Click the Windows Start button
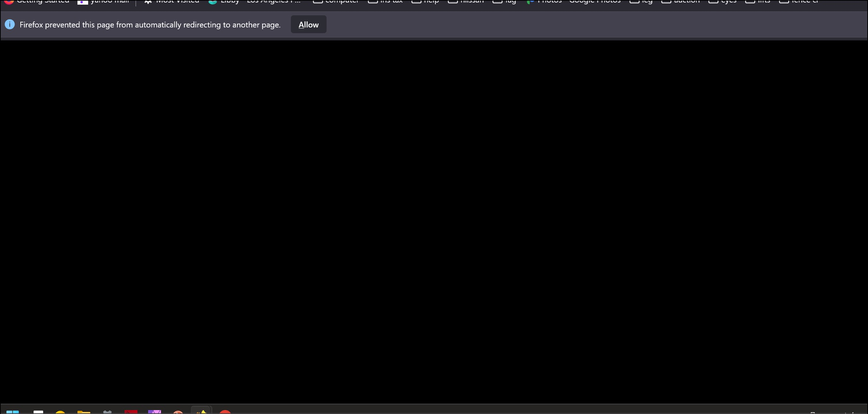 point(12,412)
